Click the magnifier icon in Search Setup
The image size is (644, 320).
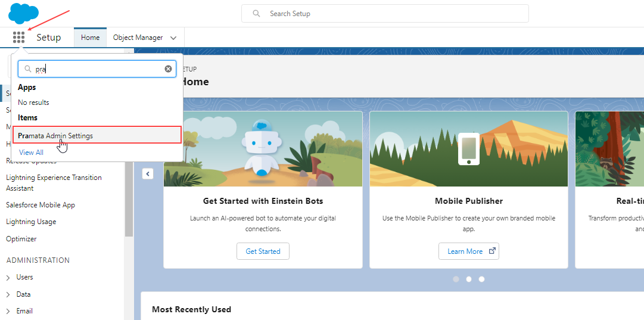tap(256, 14)
